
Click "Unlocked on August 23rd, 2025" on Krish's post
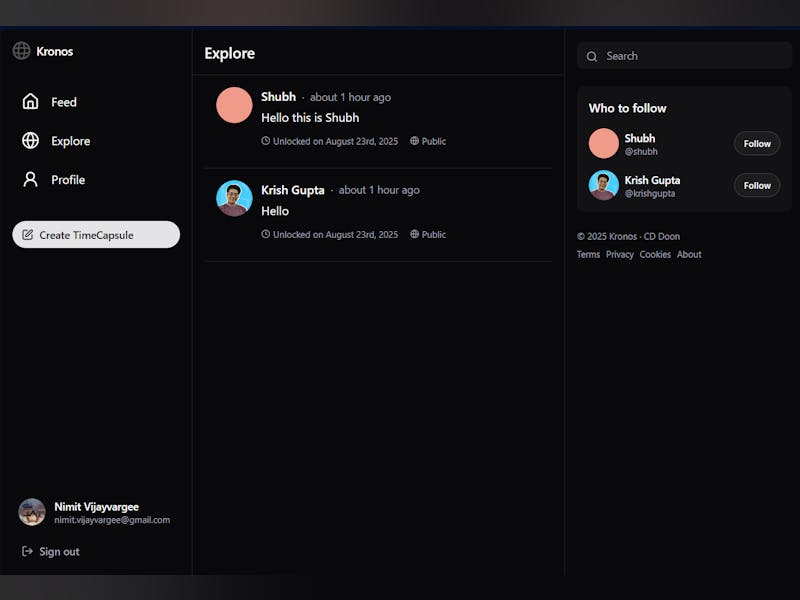click(335, 235)
